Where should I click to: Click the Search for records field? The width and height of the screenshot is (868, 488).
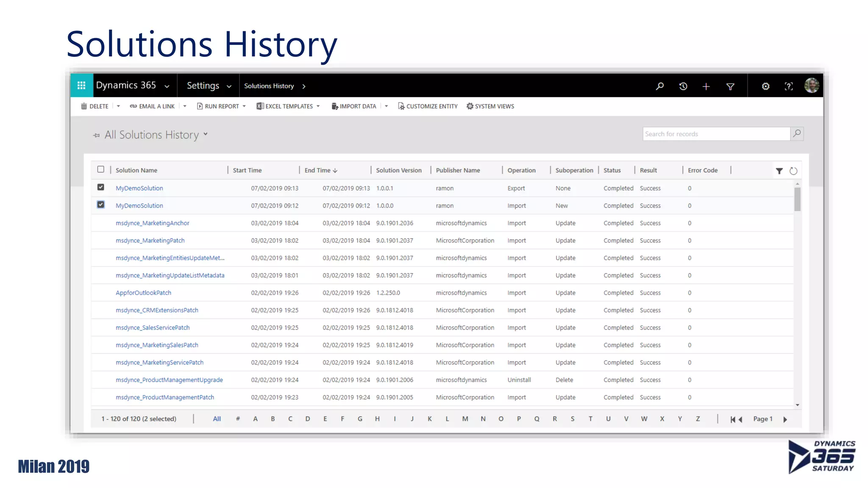click(715, 134)
